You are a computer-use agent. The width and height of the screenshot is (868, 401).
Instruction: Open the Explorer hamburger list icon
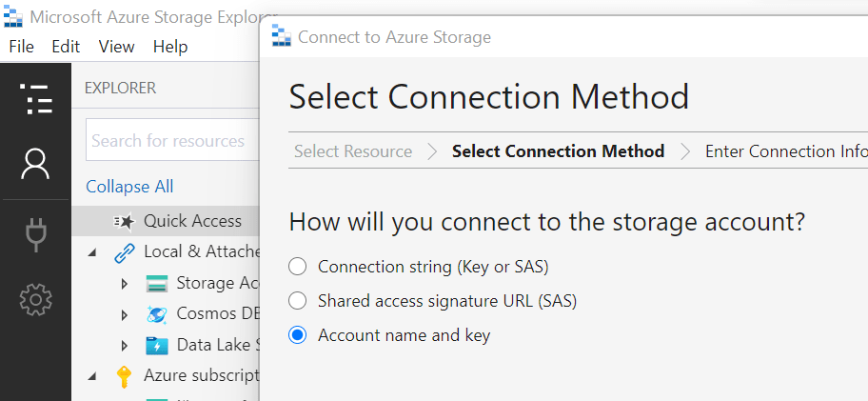(35, 98)
